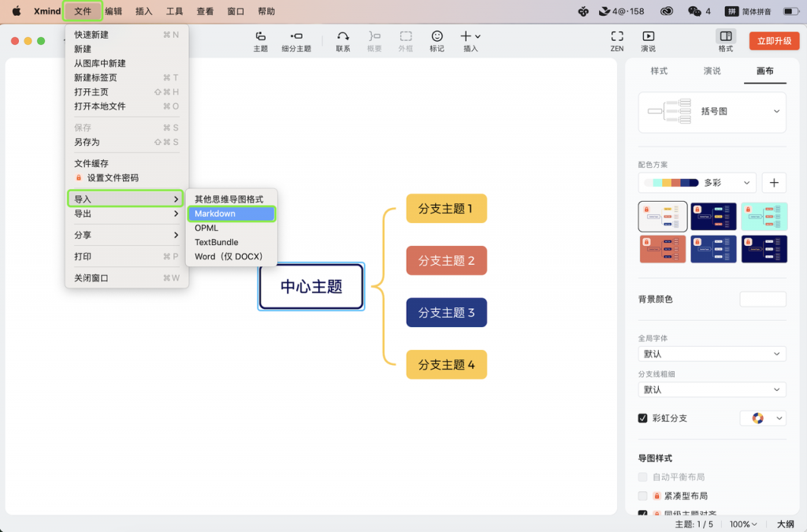Click the 4@·158 menu bar status icon
Image resolution: width=807 pixels, height=532 pixels.
pos(621,11)
